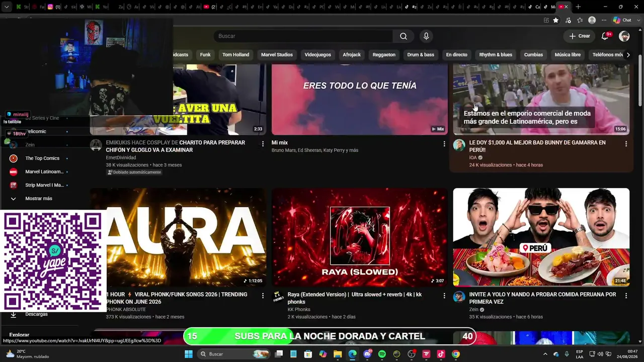644x362 pixels.
Task: Open the browser favorites list icon
Action: point(580,20)
